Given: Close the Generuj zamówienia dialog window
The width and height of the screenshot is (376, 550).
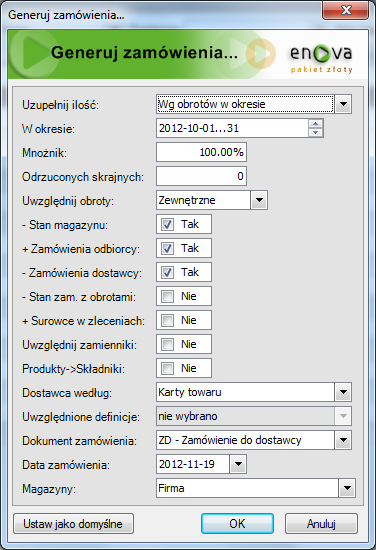Looking at the screenshot, I should 345,10.
